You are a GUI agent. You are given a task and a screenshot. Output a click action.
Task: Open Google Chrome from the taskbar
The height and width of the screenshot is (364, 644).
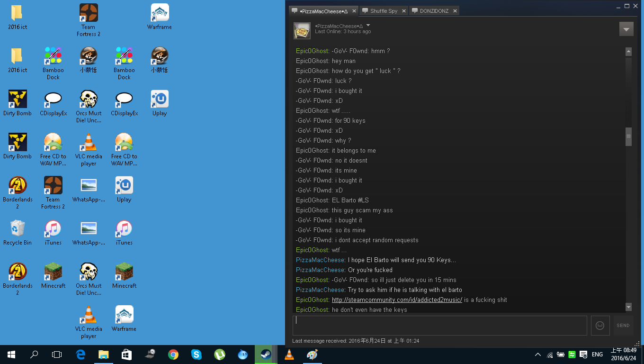[173, 355]
